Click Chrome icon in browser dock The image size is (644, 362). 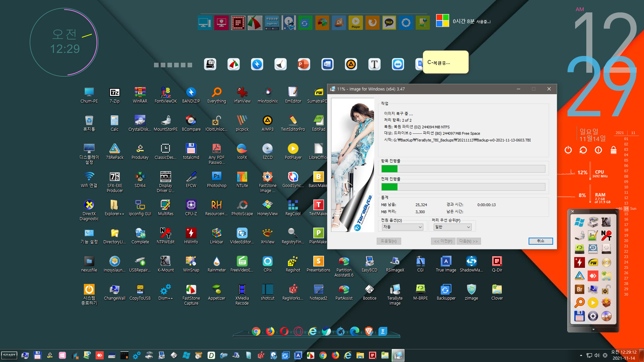[256, 331]
